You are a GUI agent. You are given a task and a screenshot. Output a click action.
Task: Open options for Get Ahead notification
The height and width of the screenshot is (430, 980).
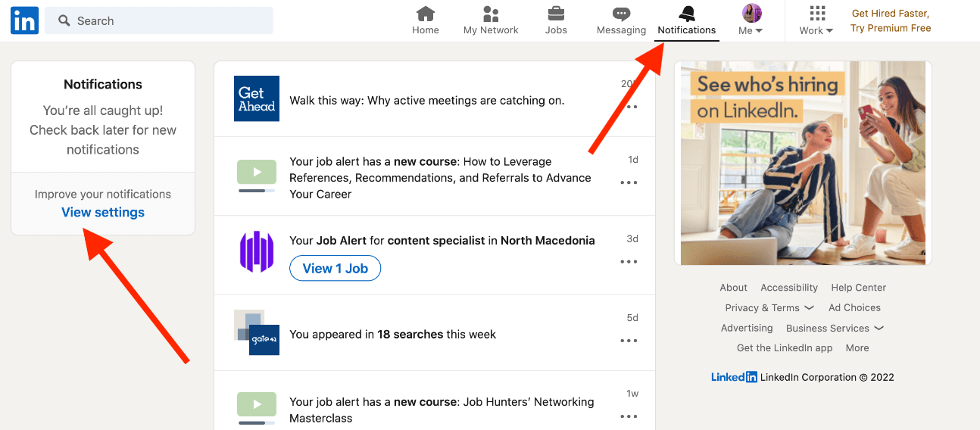(x=629, y=107)
